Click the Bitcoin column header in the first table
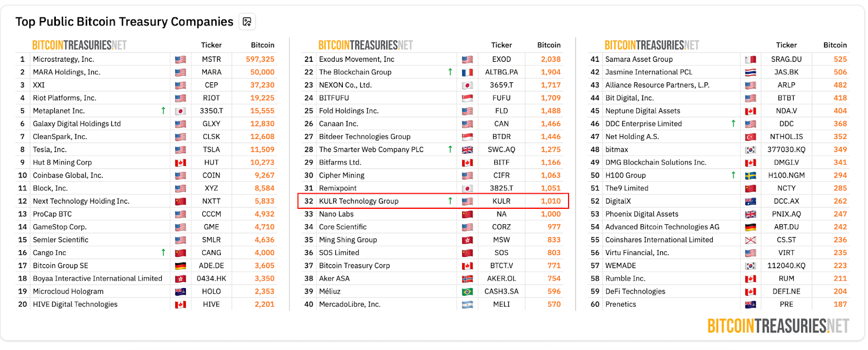This screenshot has height=350, width=868. point(263,45)
